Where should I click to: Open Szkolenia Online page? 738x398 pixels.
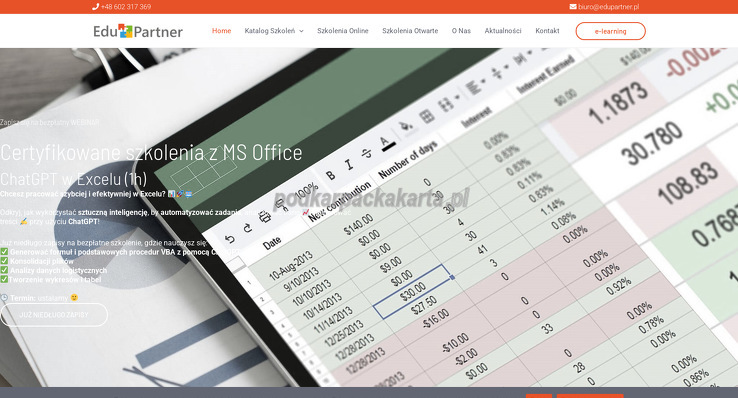(x=343, y=31)
